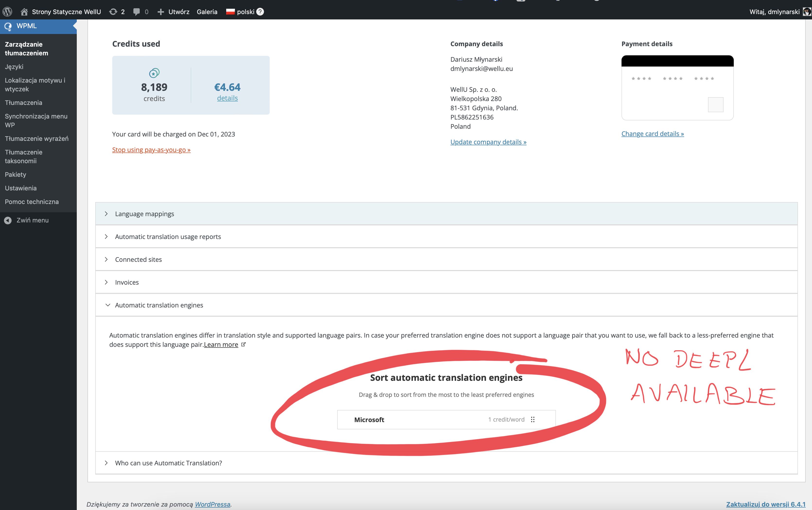Click the payment card image
The image size is (812, 510).
[x=677, y=88]
